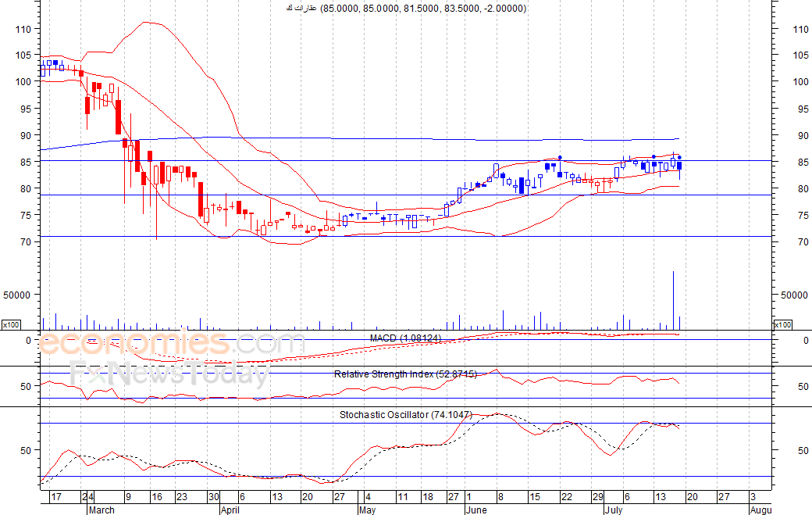Click the date label 4 in May
812x515 pixels.
368,497
